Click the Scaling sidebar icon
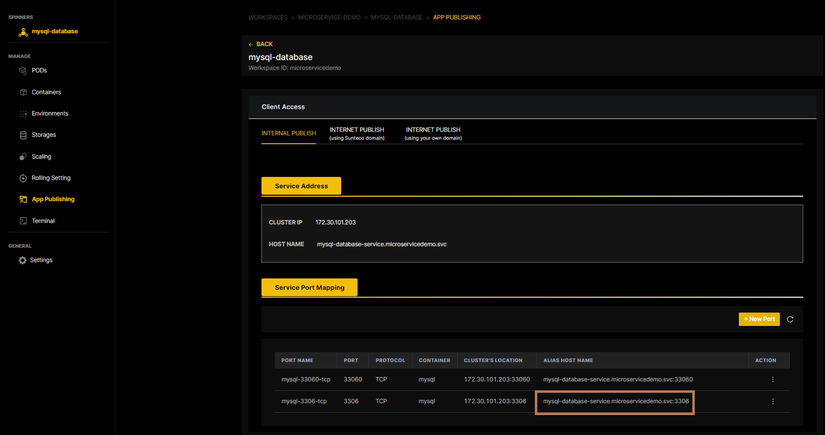This screenshot has width=825, height=435. 23,156
